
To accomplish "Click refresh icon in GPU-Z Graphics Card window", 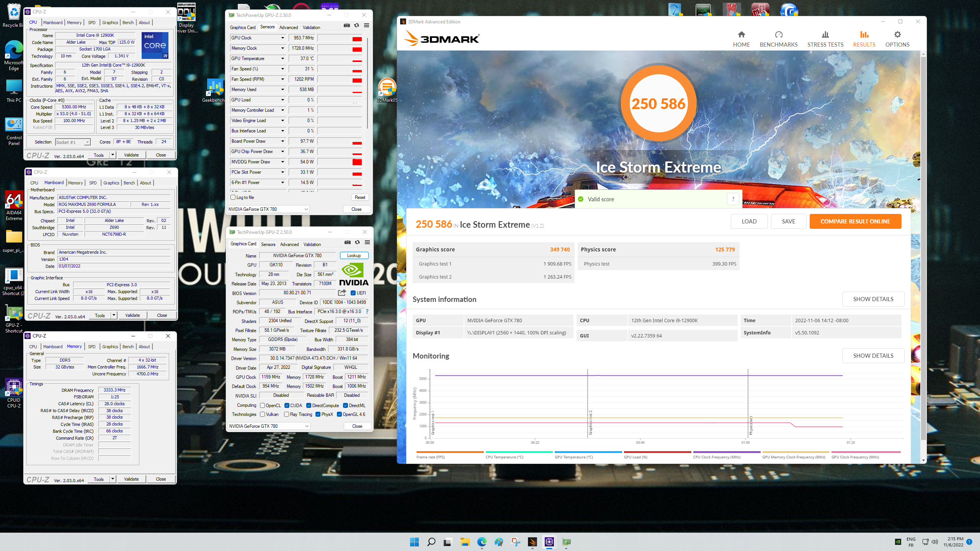I will click(x=357, y=242).
